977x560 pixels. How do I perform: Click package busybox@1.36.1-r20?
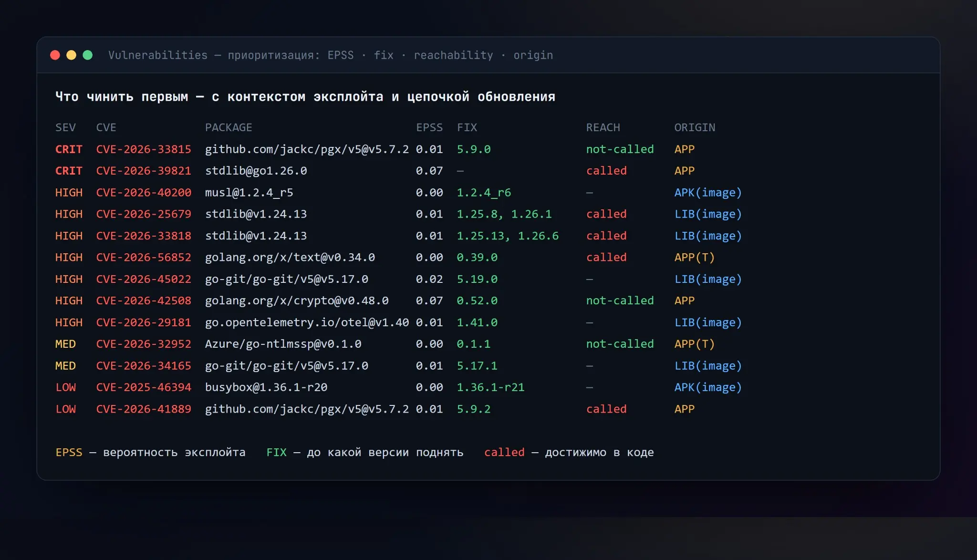[x=266, y=387]
